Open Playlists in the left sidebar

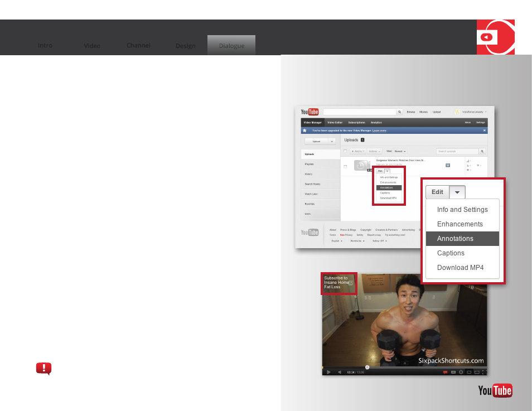(321, 165)
